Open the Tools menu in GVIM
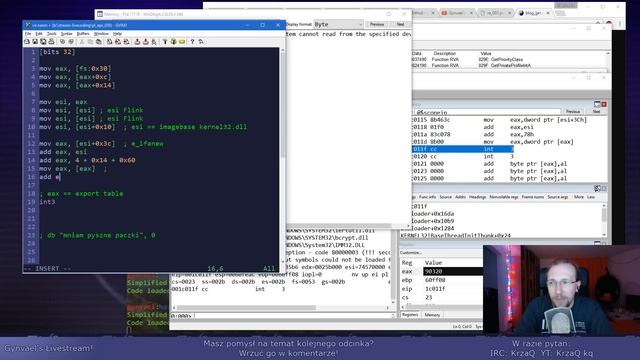The width and height of the screenshot is (640, 360). coord(52,34)
